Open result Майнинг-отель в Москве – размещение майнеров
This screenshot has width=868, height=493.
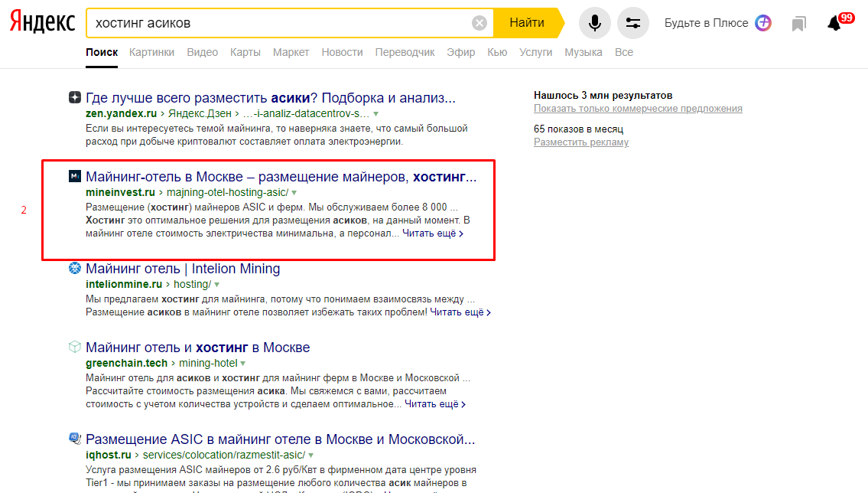coord(281,177)
